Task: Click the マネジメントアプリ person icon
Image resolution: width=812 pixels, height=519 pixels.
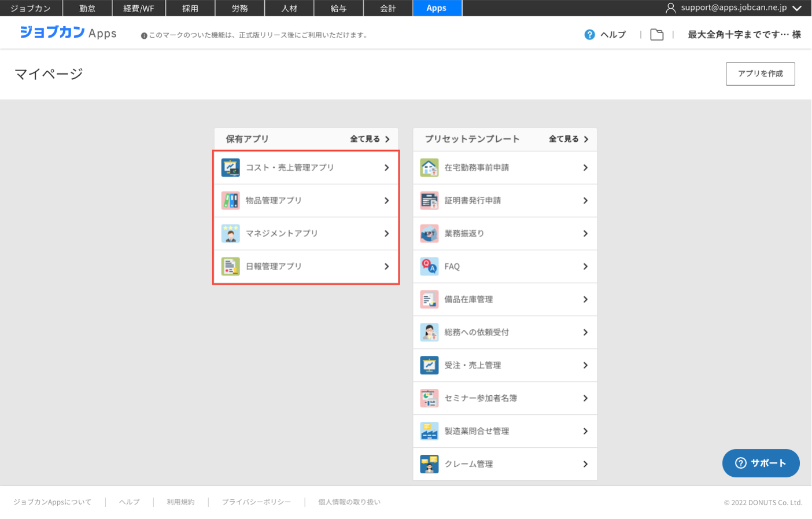Action: tap(230, 234)
